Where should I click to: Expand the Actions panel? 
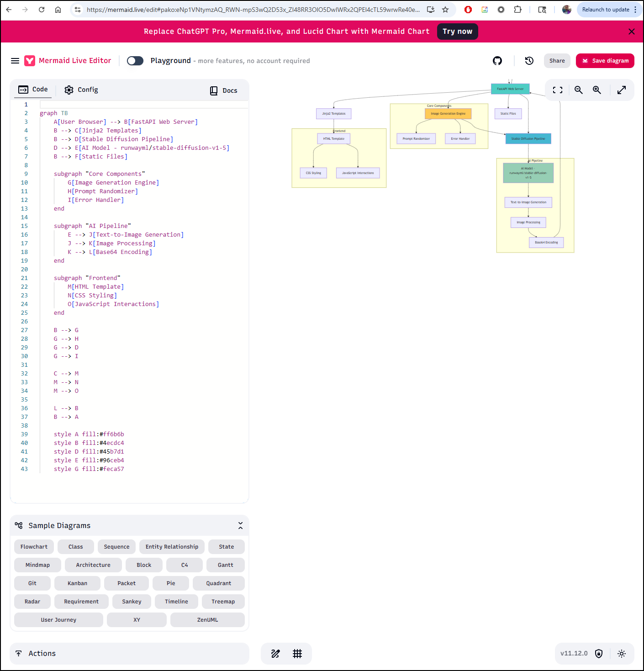(x=129, y=654)
